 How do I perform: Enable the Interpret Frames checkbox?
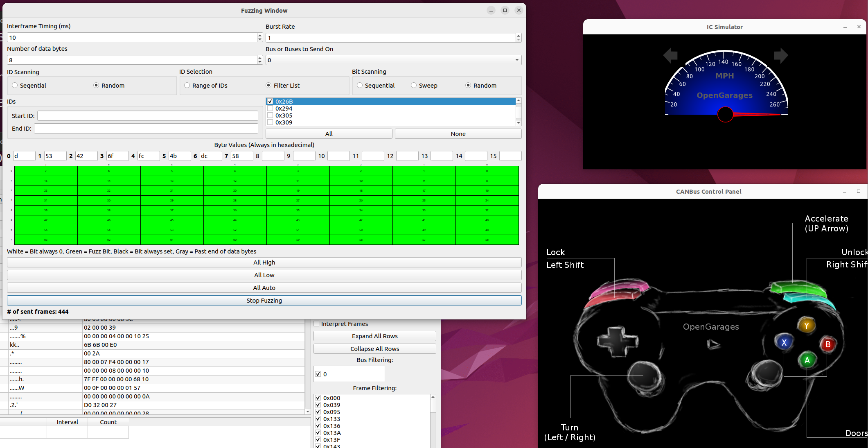tap(316, 324)
